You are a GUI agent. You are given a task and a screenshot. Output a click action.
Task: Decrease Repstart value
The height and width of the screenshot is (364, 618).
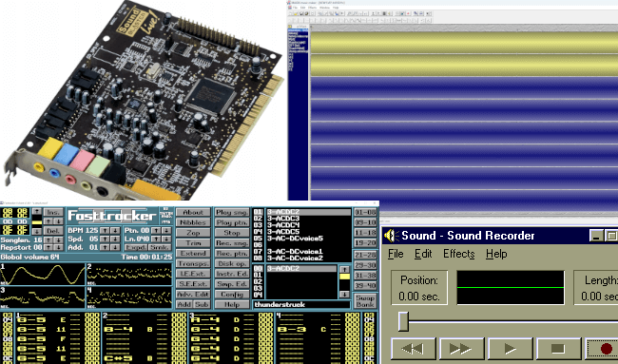58,247
